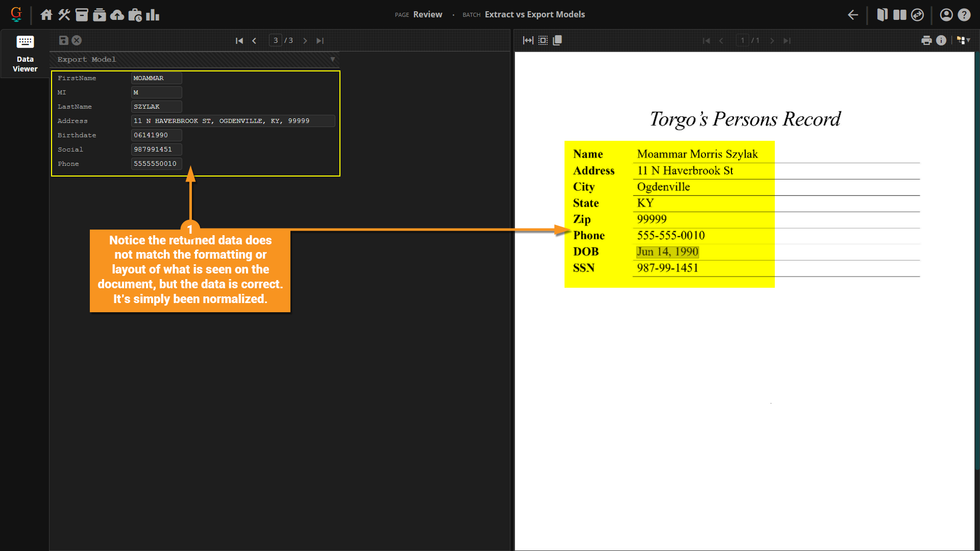
Task: Toggle the side-by-side columns view
Action: coord(899,15)
